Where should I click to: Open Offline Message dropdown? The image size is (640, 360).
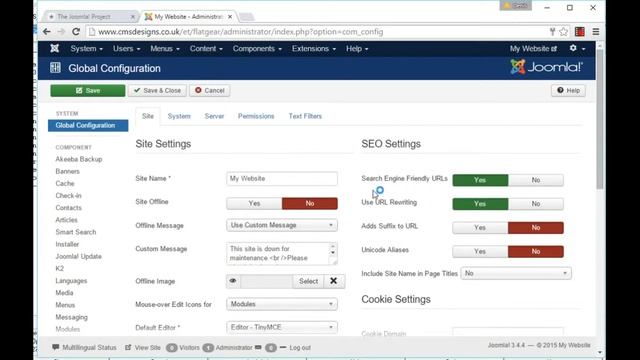click(282, 225)
